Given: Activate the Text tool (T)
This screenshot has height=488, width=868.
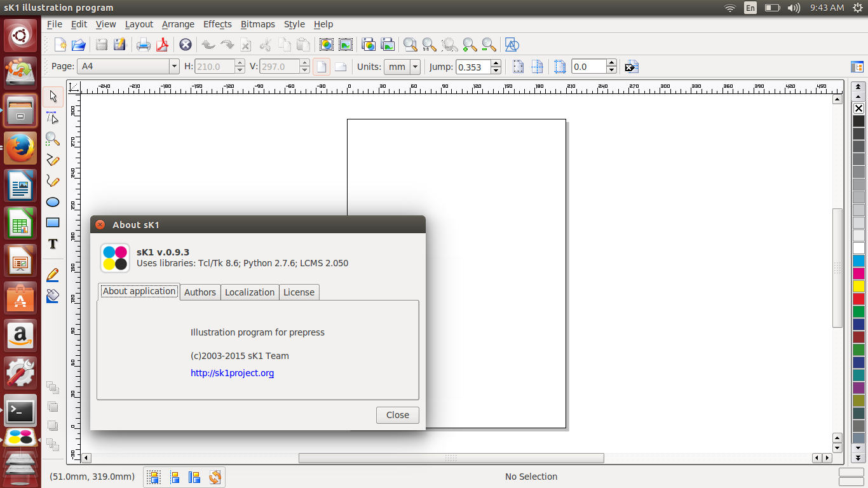Looking at the screenshot, I should coord(53,244).
